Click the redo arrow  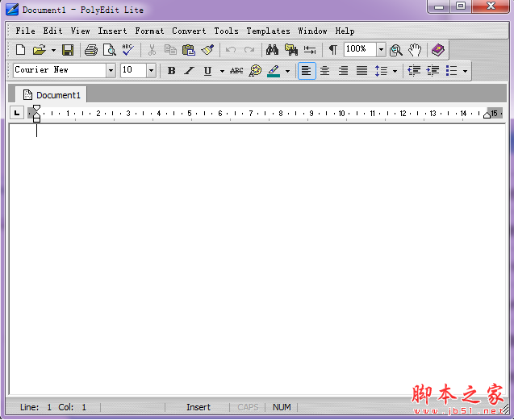tap(249, 50)
